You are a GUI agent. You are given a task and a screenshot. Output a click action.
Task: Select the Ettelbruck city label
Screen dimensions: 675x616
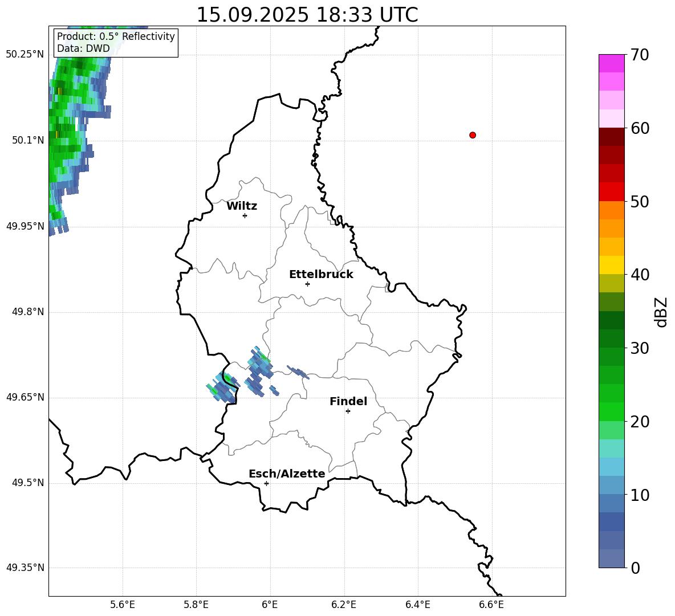321,275
